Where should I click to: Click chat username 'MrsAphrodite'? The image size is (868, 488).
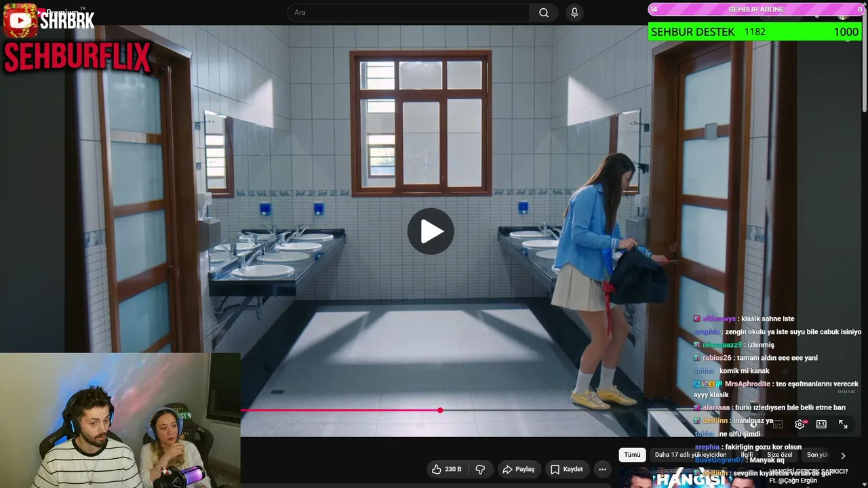747,384
